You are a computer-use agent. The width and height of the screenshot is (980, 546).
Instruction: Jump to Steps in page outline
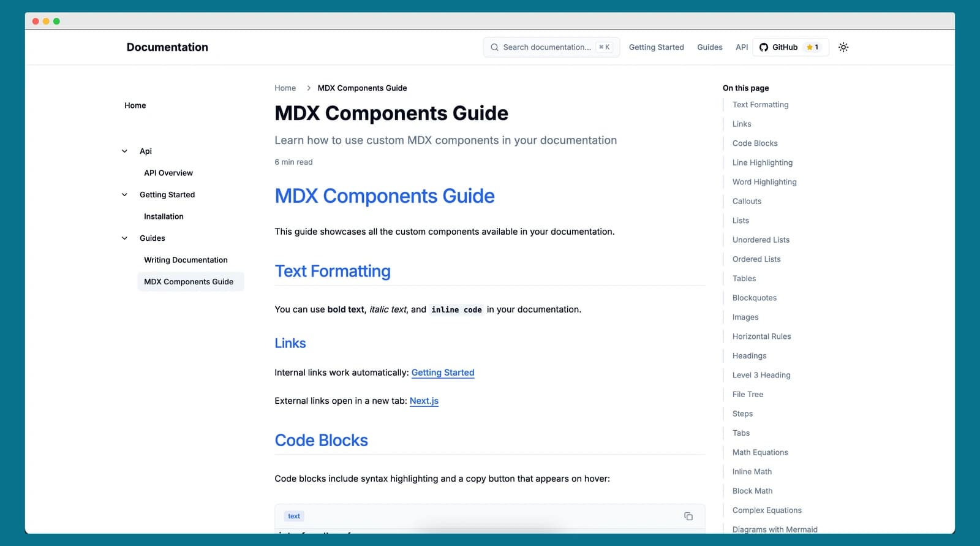coord(742,414)
